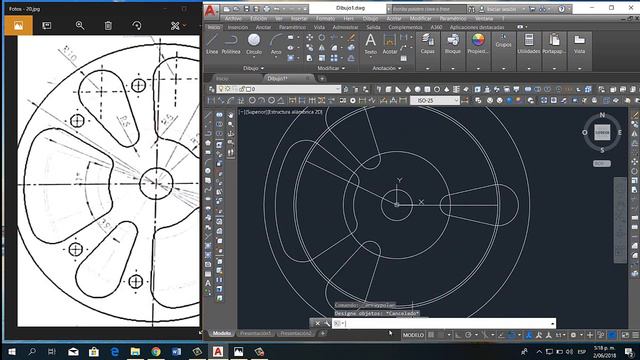The height and width of the screenshot is (360, 640).
Task: Open the annotation scale 1:1 dropdown
Action: point(560,335)
